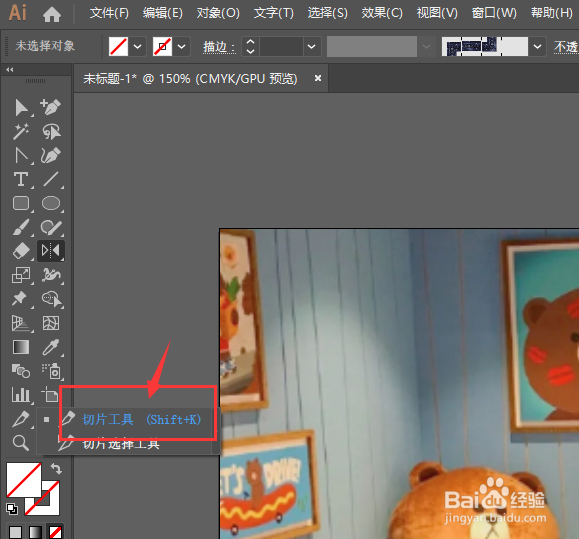Screen dimensions: 579x539
Task: Adjust stroke weight stepper arrows
Action: click(x=250, y=47)
